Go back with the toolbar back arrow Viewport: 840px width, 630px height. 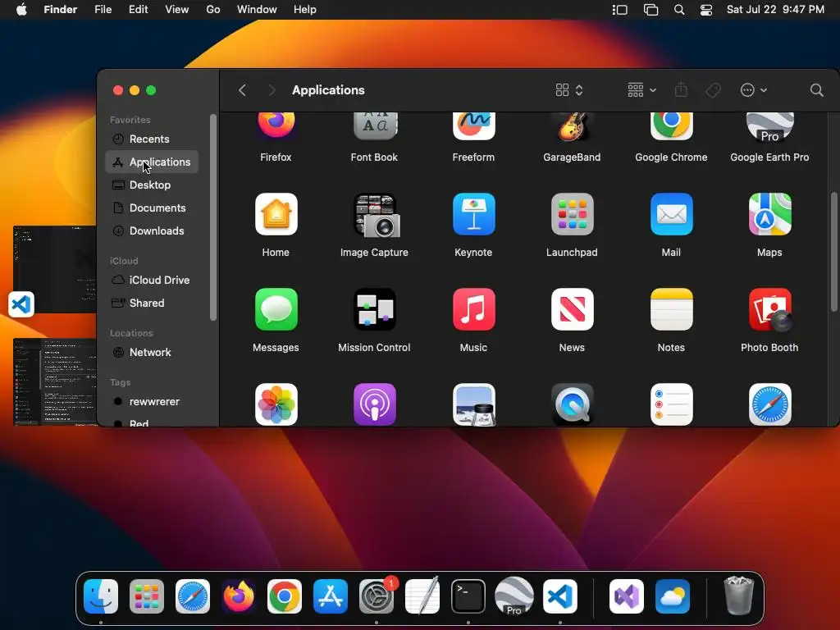[x=242, y=90]
